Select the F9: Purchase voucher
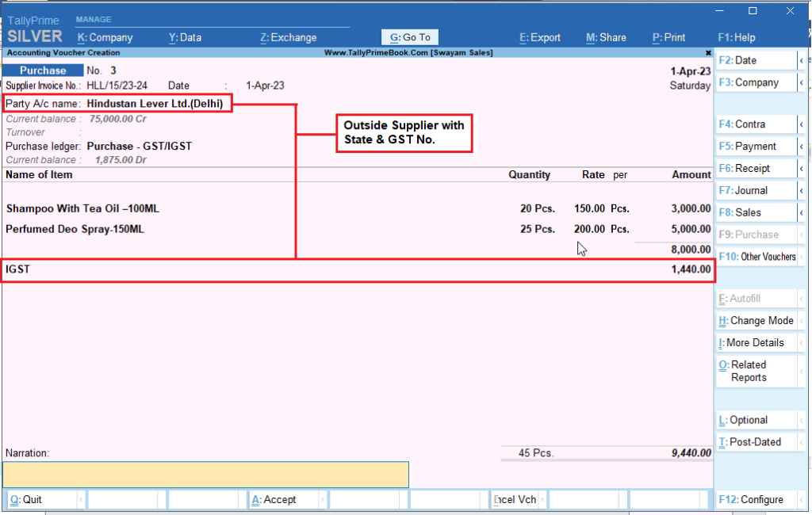The height and width of the screenshot is (515, 812). [x=756, y=235]
